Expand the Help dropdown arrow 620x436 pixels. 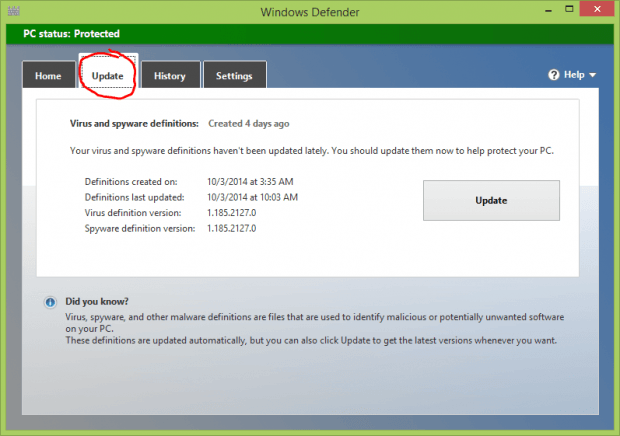click(593, 76)
